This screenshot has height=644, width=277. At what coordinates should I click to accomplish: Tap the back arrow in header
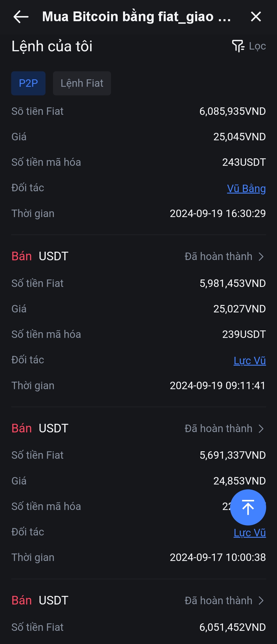point(21,17)
